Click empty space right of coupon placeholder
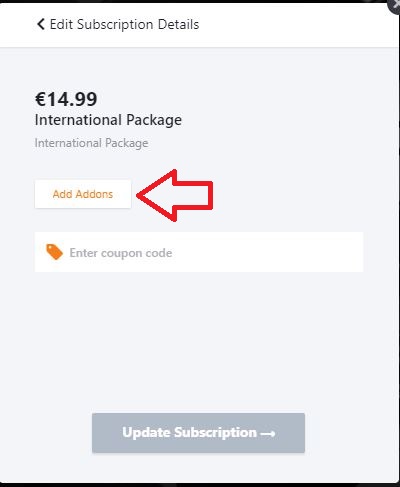Viewport: 400px width, 487px height. 267,252
